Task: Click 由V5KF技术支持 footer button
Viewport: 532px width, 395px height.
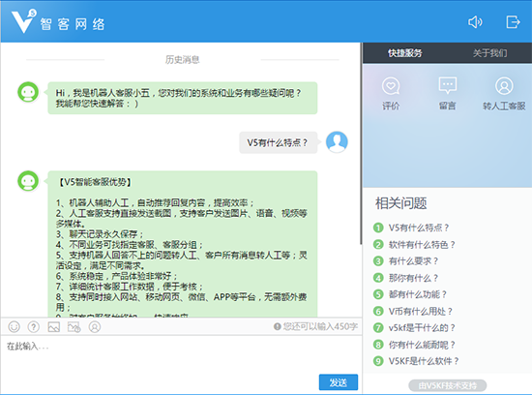Action: click(448, 385)
